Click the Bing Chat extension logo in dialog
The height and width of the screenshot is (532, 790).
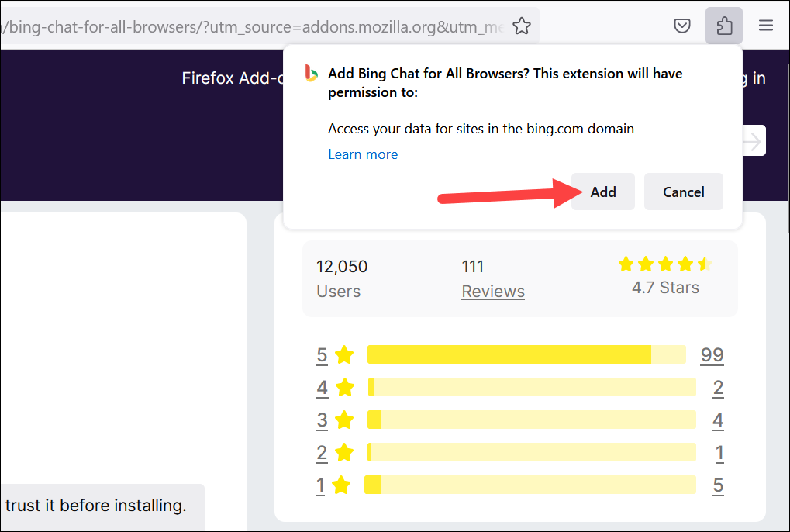(310, 74)
